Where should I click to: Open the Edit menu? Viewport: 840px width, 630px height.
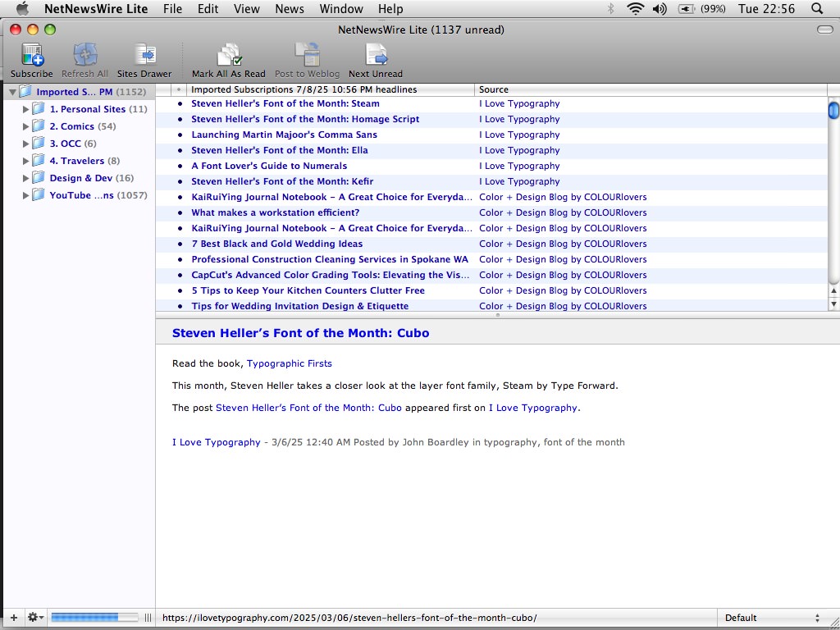pos(208,8)
